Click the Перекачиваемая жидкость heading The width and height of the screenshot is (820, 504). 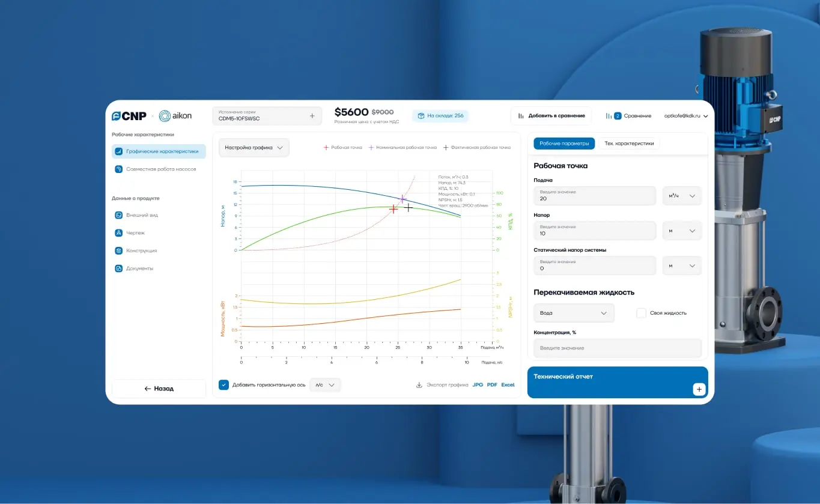(x=584, y=293)
